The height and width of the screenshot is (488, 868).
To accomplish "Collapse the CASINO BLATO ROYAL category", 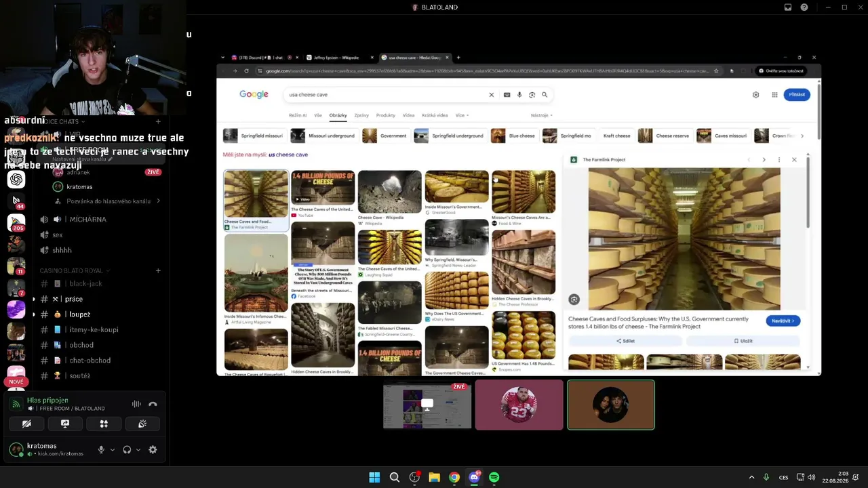I will click(75, 270).
